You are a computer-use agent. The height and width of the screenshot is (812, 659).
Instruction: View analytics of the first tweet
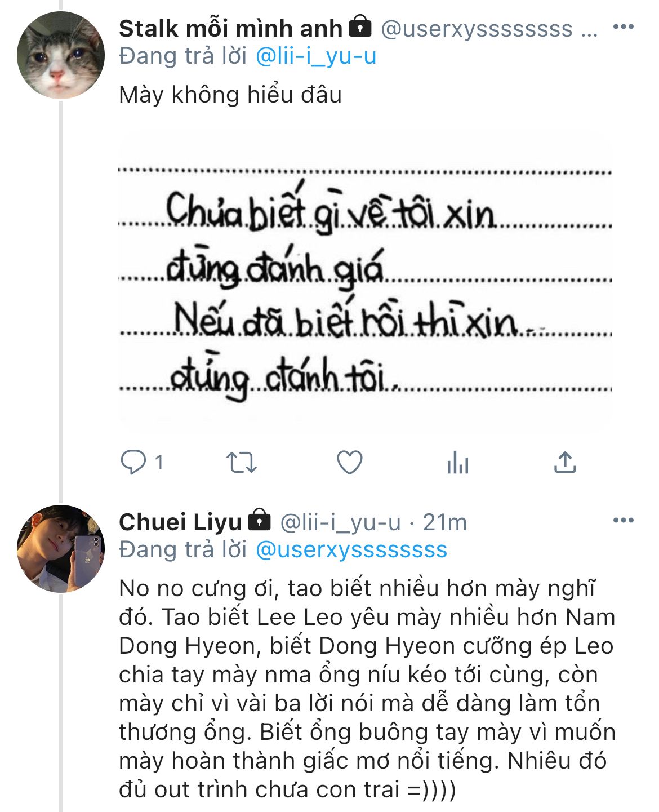457,463
